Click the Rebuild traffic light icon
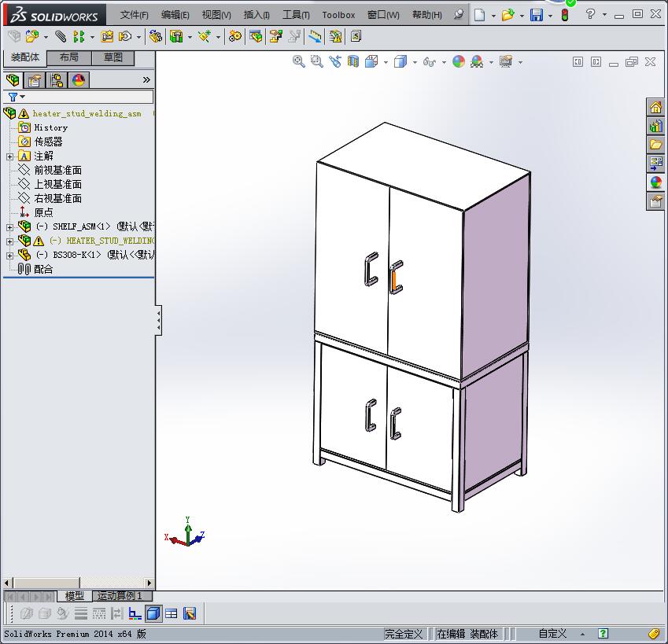The height and width of the screenshot is (644, 668). pos(565,15)
